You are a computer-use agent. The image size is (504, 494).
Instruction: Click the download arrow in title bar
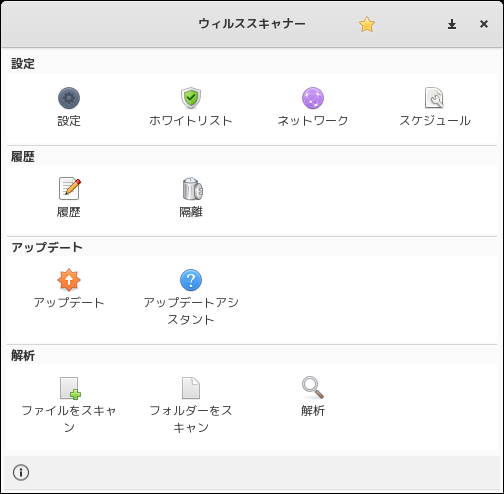452,24
